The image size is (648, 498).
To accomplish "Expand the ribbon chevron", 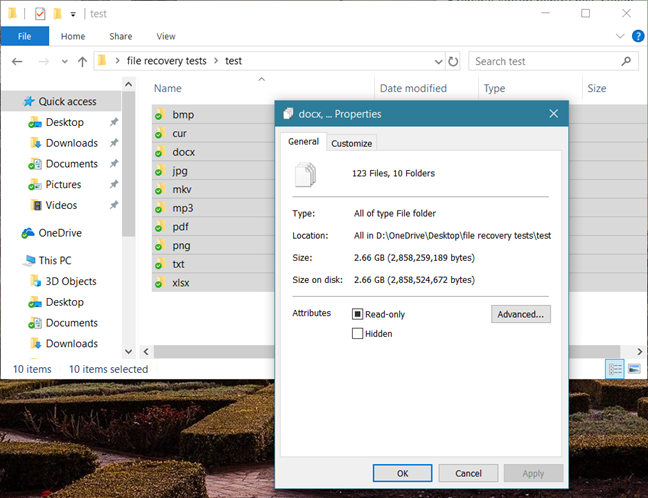I will click(620, 36).
